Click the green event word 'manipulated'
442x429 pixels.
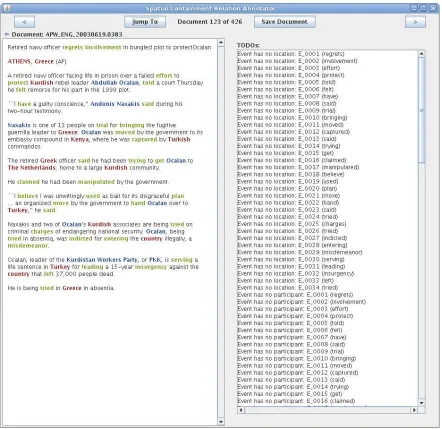click(x=96, y=182)
